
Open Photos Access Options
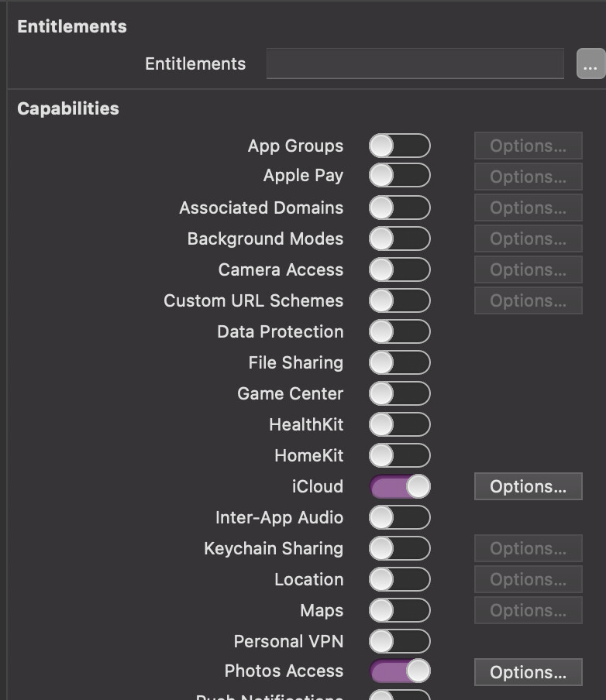pos(528,672)
